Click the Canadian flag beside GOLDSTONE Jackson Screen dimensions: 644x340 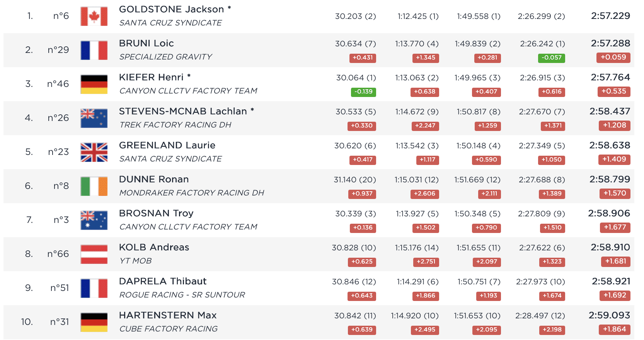pyautogui.click(x=94, y=16)
